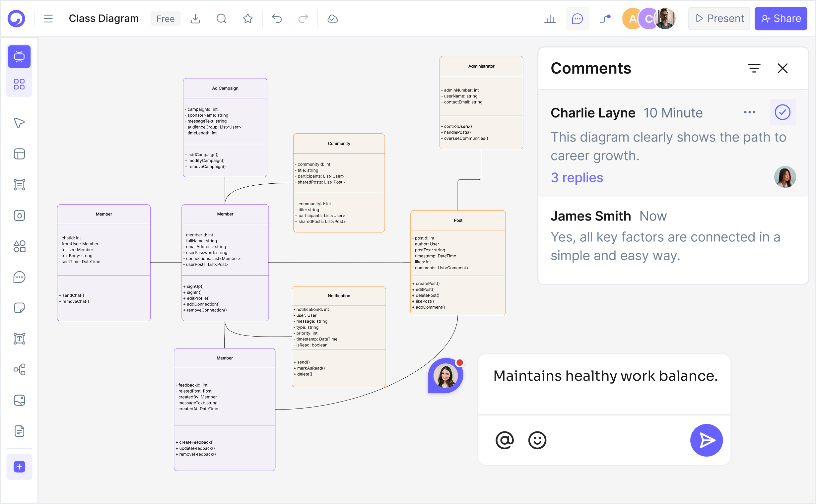Toggle the comments panel icon in header
This screenshot has width=816, height=504.
point(577,19)
